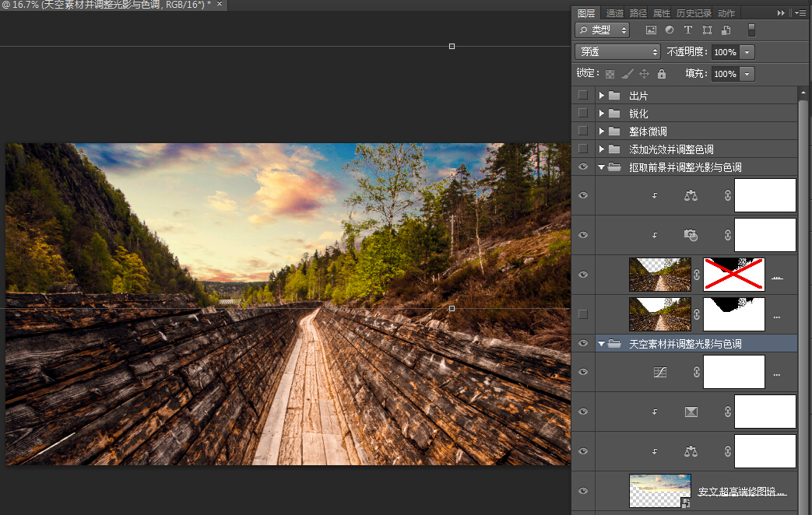Image resolution: width=812 pixels, height=515 pixels.
Task: Open the 类型 layer filter dropdown
Action: (603, 30)
